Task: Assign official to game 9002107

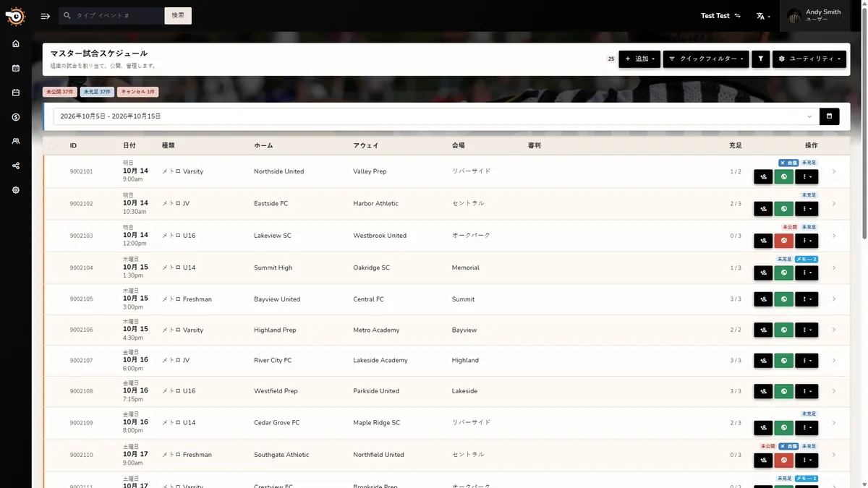Action: (763, 360)
